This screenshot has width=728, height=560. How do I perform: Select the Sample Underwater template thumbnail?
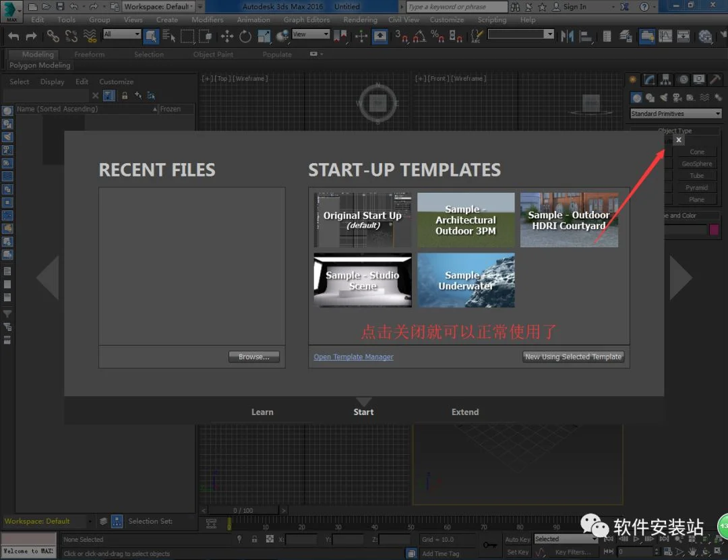[466, 280]
